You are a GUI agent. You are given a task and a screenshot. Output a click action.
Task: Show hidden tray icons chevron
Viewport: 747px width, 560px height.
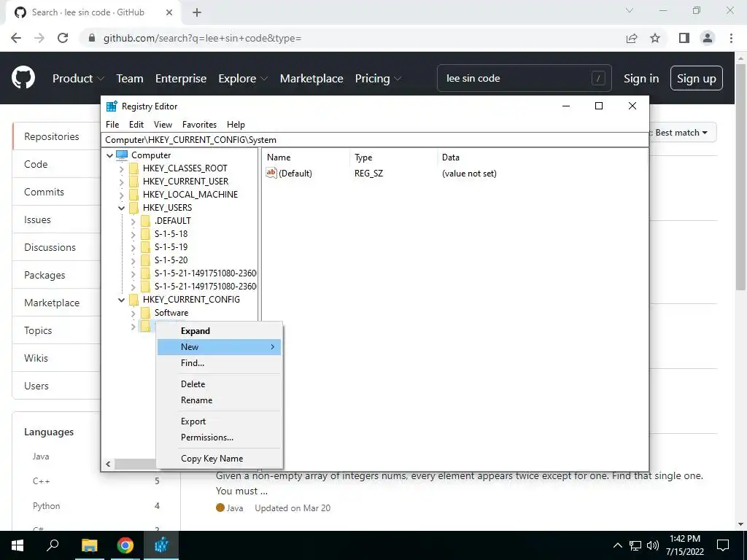[617, 545]
